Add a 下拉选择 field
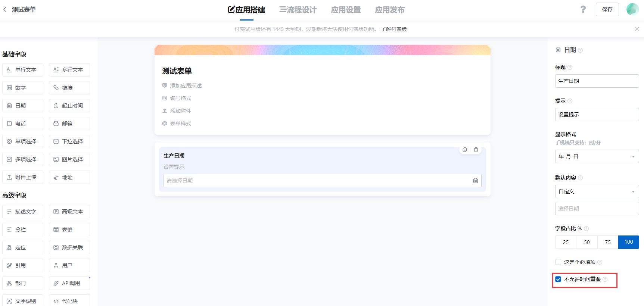The height and width of the screenshot is (306, 644). (69, 141)
